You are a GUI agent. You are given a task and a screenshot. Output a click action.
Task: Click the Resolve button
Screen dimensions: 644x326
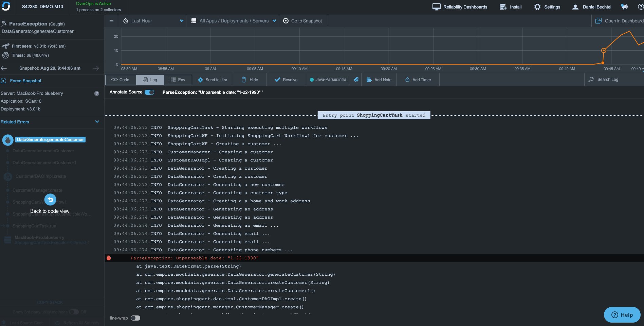coord(286,80)
